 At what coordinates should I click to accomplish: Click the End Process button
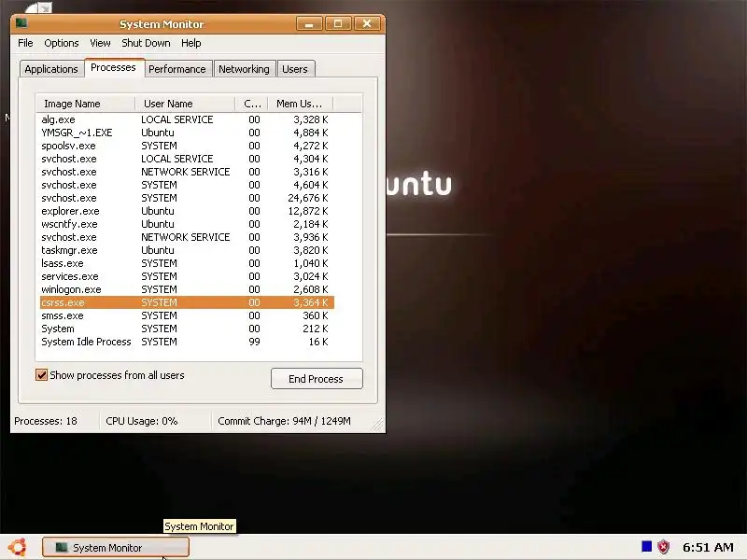click(x=317, y=379)
